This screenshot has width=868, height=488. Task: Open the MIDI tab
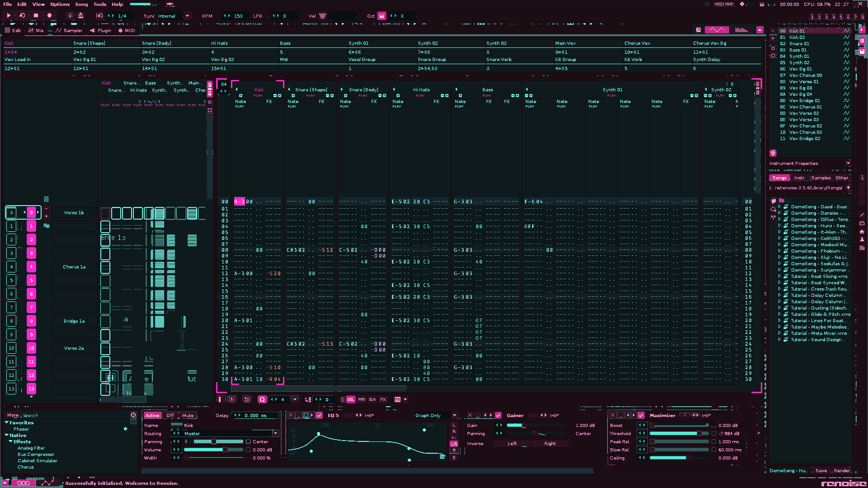(x=127, y=30)
